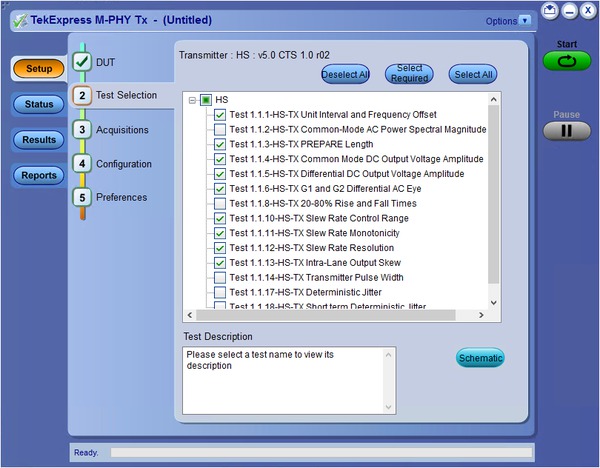Viewport: 600px width, 468px height.
Task: Open the Configuration step label
Action: click(124, 164)
